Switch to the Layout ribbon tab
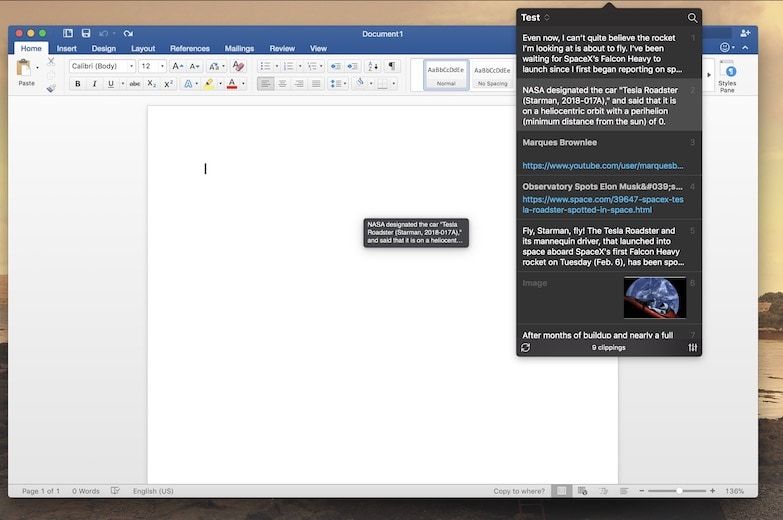This screenshot has width=783, height=520. [143, 48]
